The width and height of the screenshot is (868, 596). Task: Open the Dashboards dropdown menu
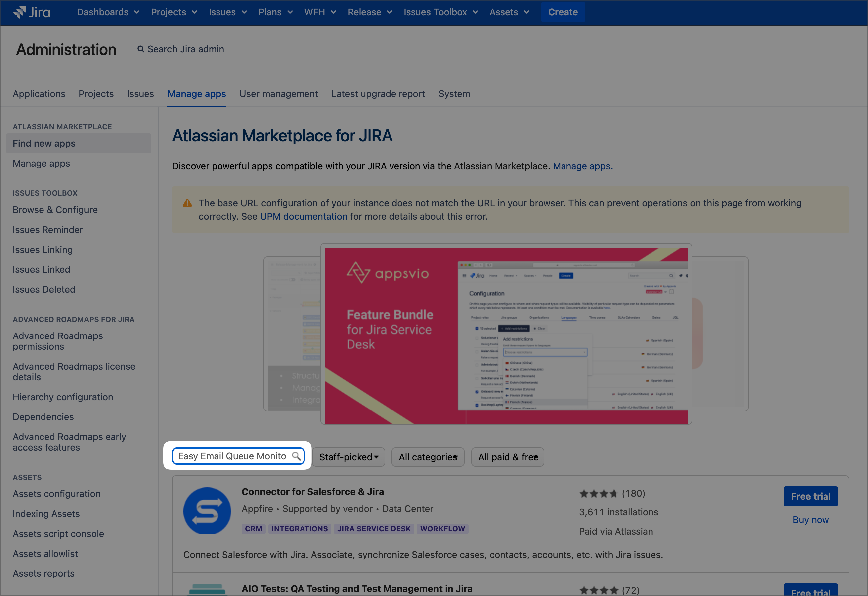108,12
